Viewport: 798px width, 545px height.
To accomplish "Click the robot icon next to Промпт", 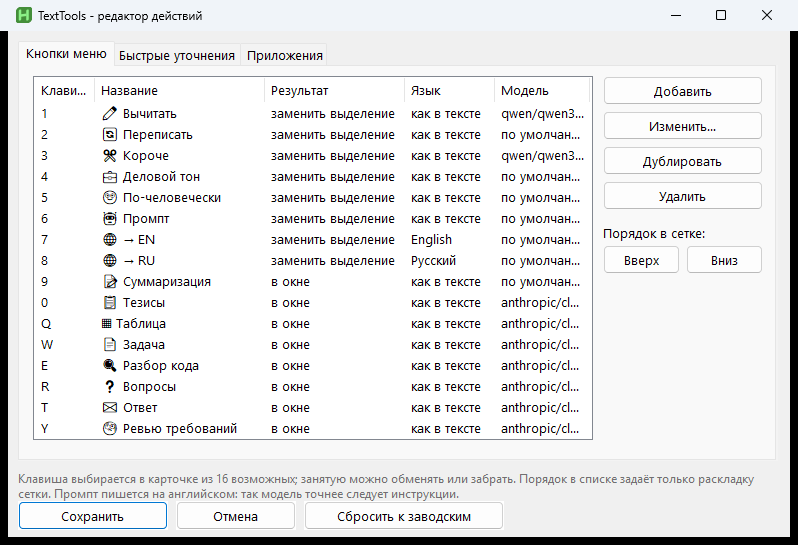I will pos(109,219).
